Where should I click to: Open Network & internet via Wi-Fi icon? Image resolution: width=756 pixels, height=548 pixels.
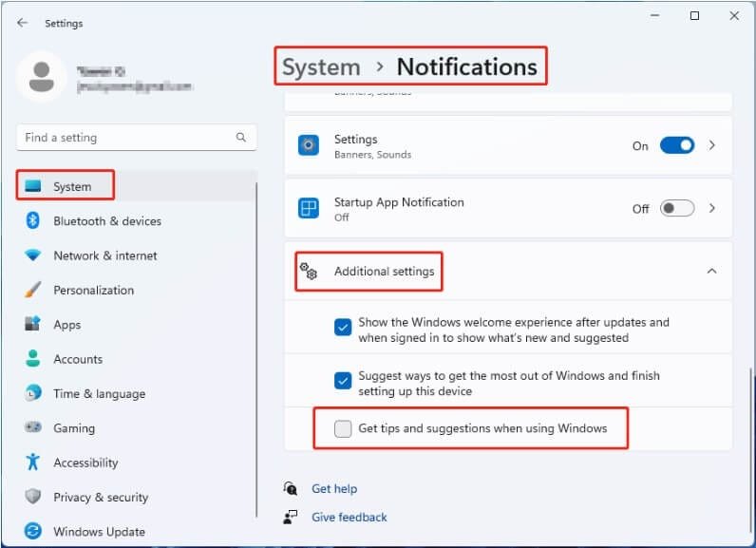click(x=33, y=255)
